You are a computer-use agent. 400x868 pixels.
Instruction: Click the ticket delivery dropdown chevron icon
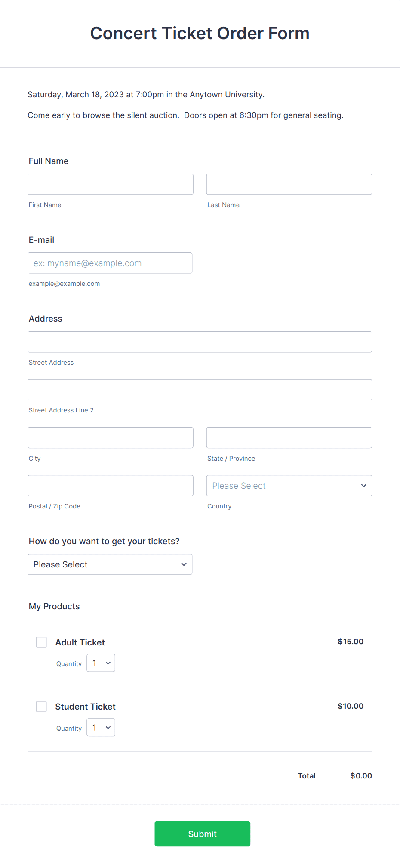[184, 564]
